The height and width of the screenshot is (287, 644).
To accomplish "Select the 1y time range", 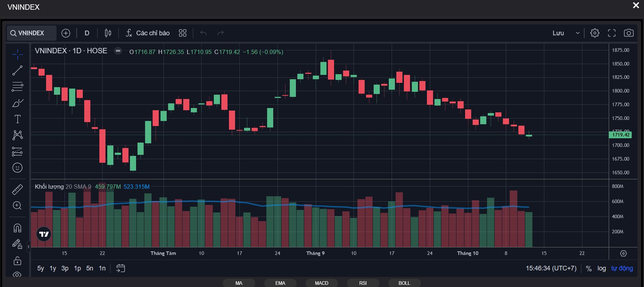I will click(x=53, y=268).
